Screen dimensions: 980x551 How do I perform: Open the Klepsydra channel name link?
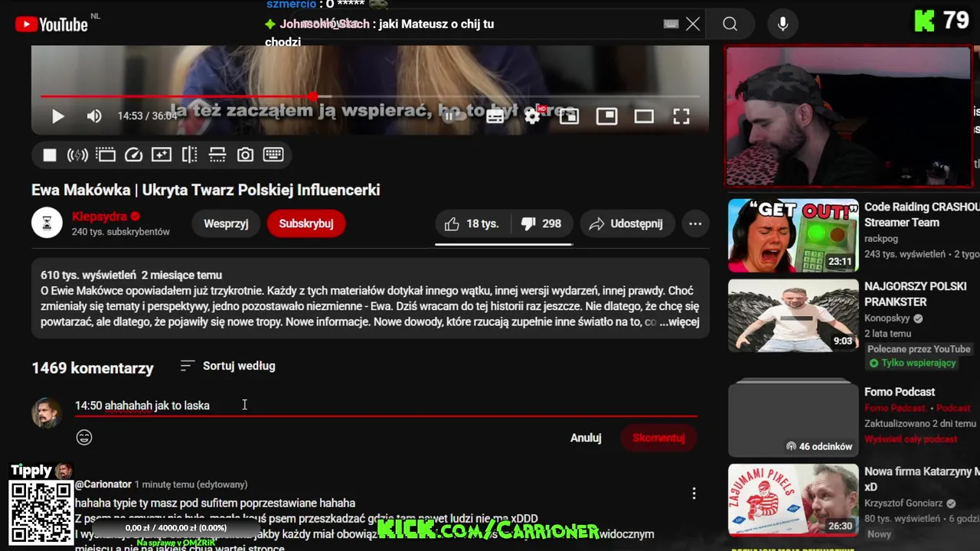click(100, 217)
